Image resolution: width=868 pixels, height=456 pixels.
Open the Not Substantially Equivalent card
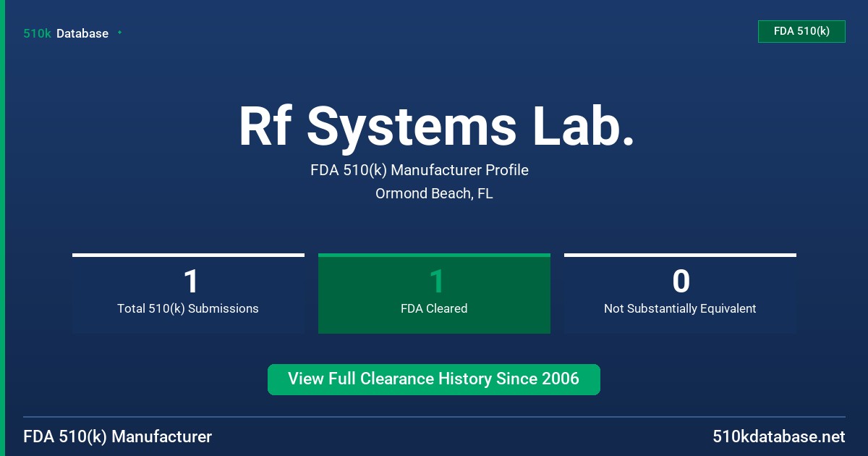point(680,293)
